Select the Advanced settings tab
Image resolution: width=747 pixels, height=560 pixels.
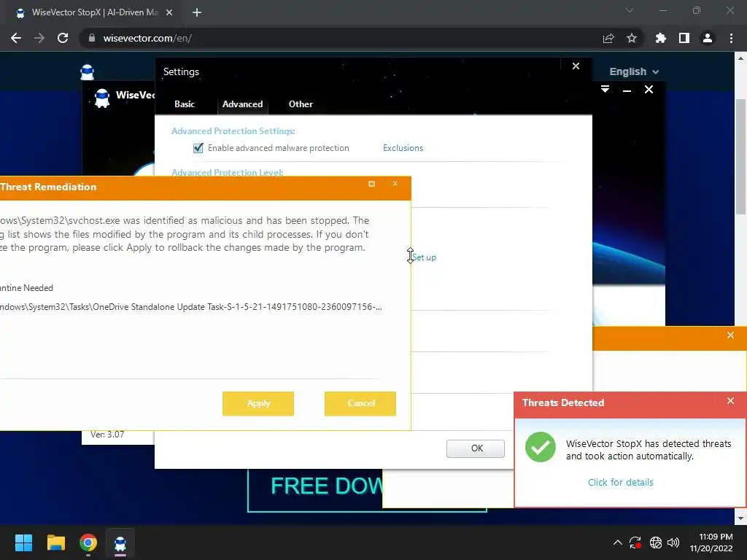click(242, 104)
